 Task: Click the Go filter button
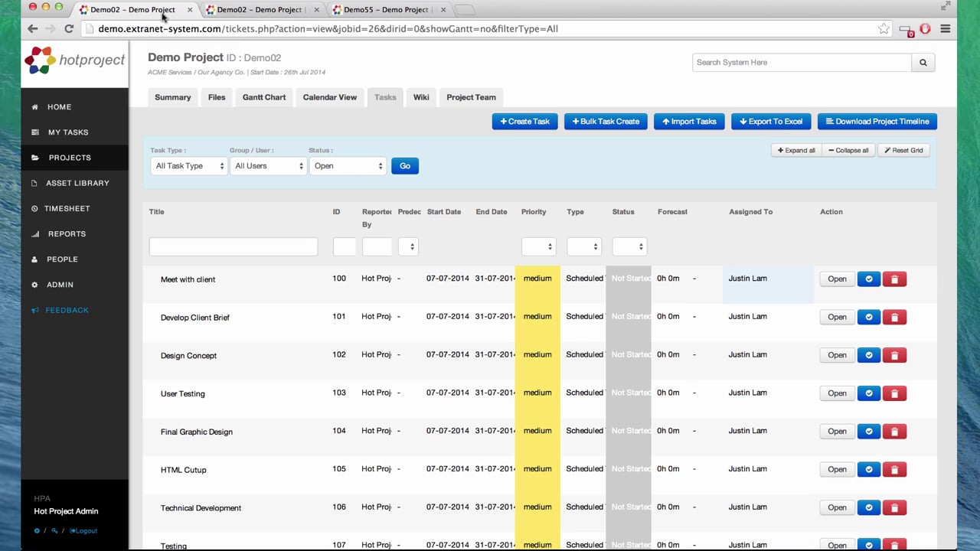tap(405, 166)
